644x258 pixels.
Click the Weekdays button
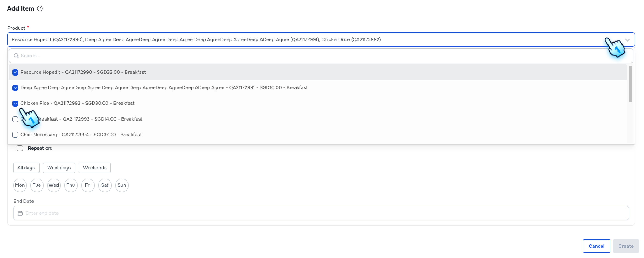(x=59, y=168)
